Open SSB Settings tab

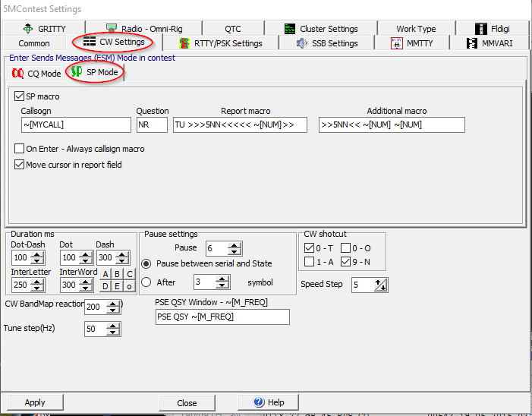(x=326, y=43)
